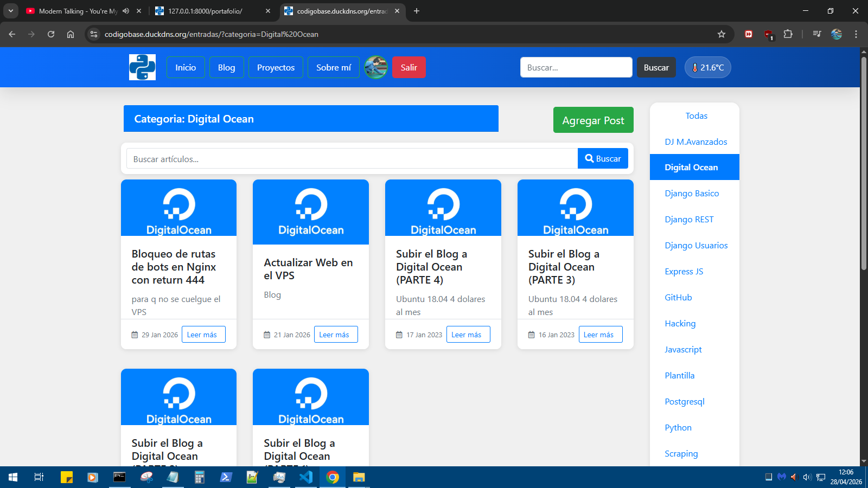The width and height of the screenshot is (868, 488).
Task: Select the Todas category
Action: click(697, 115)
